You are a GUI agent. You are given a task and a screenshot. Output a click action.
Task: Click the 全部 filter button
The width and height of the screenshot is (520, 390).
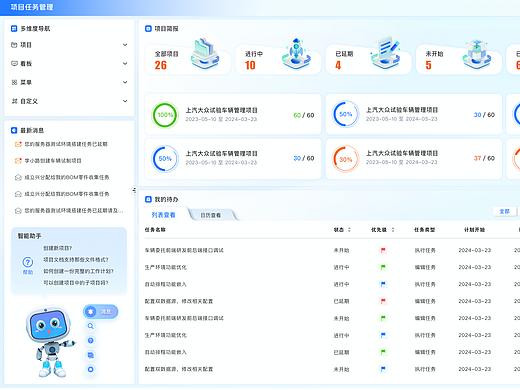[x=505, y=211]
